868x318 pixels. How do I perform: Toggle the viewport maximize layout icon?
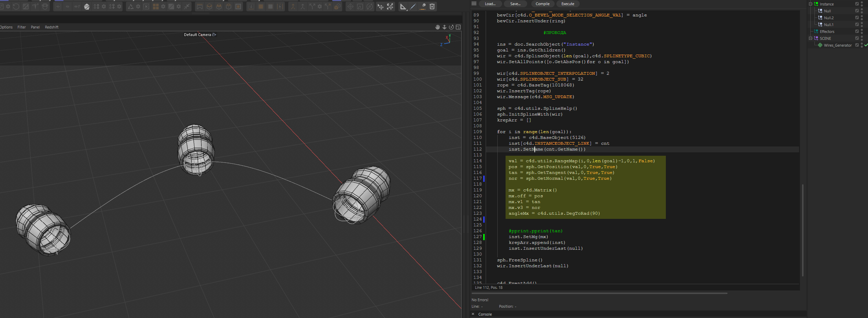coord(458,27)
